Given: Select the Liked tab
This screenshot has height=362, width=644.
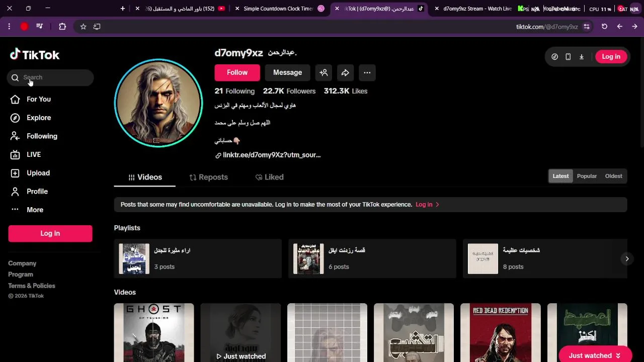Looking at the screenshot, I should pos(270,177).
